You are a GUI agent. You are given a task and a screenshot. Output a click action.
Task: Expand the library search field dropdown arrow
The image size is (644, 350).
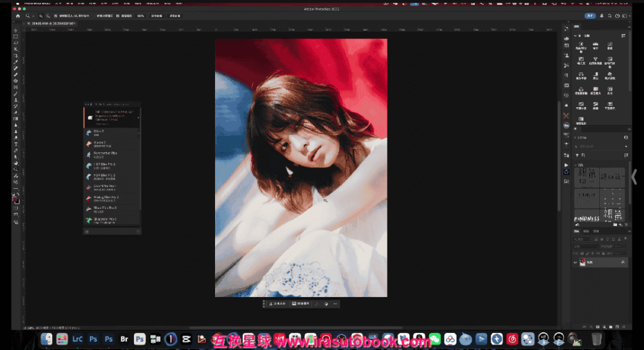tap(626, 146)
